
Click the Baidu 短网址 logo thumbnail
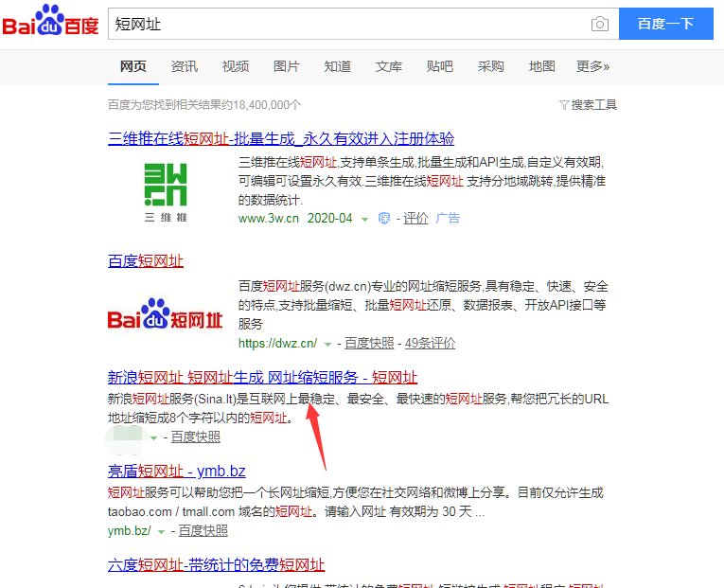(x=166, y=314)
